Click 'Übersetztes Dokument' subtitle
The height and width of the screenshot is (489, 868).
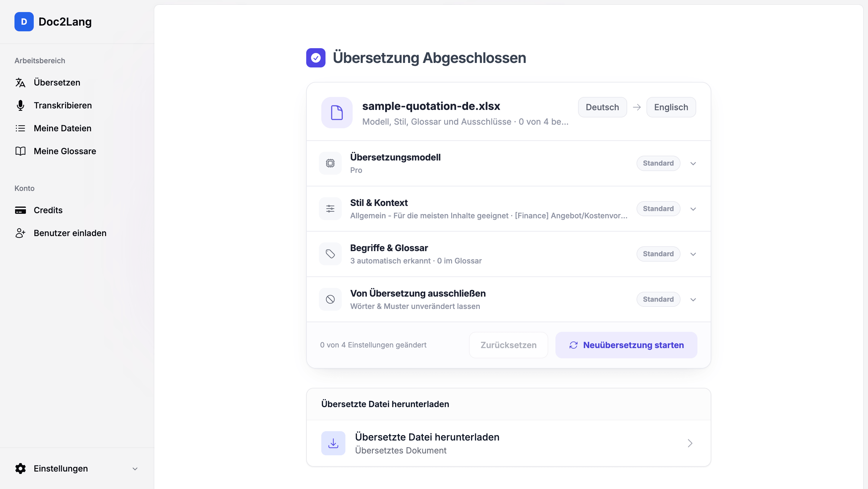click(x=401, y=450)
